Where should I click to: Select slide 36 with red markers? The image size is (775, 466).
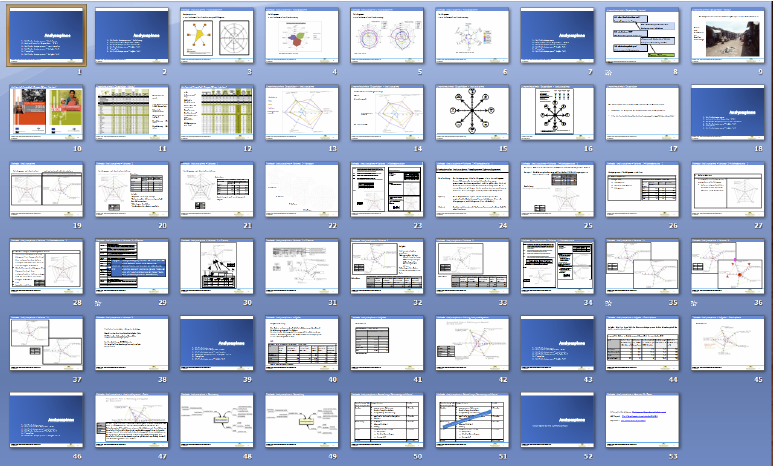click(728, 267)
